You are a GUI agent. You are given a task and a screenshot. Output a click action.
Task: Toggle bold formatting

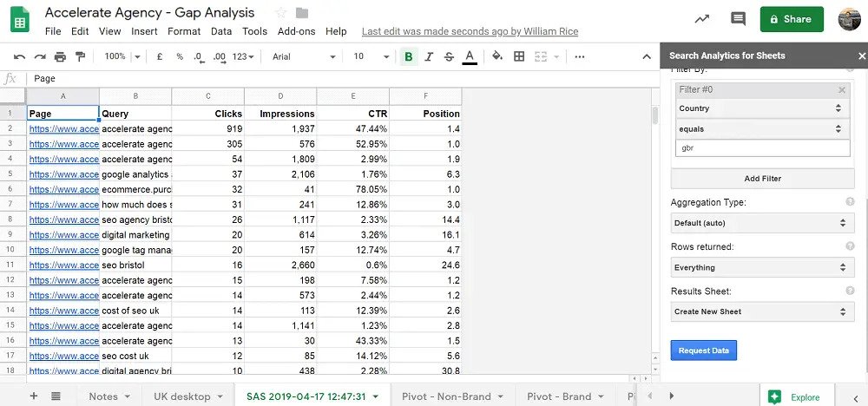pyautogui.click(x=409, y=56)
